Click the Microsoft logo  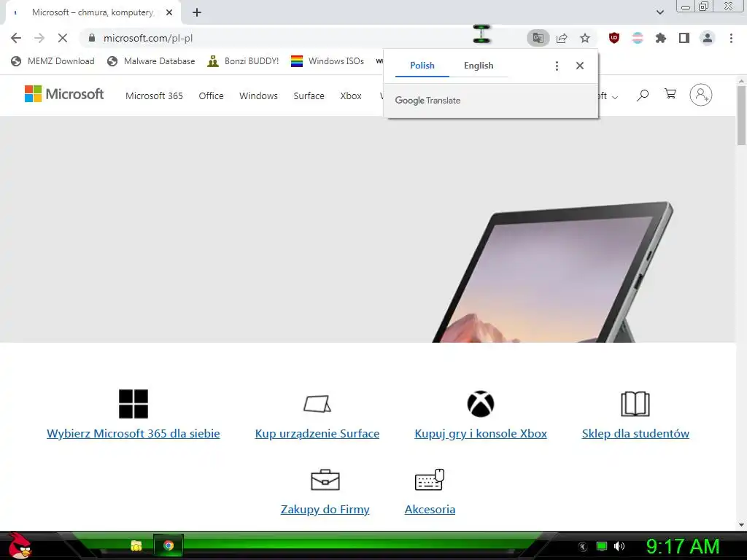pos(64,94)
